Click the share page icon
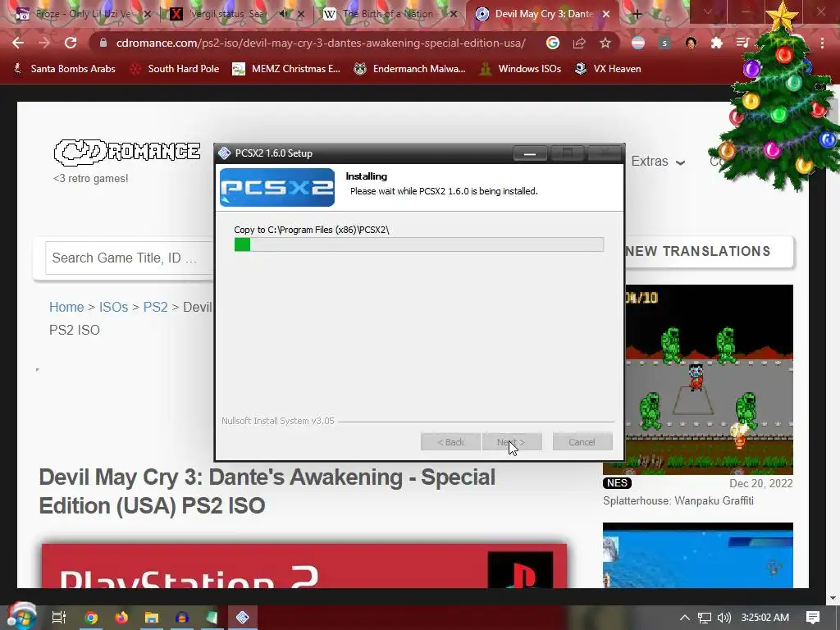 tap(579, 43)
